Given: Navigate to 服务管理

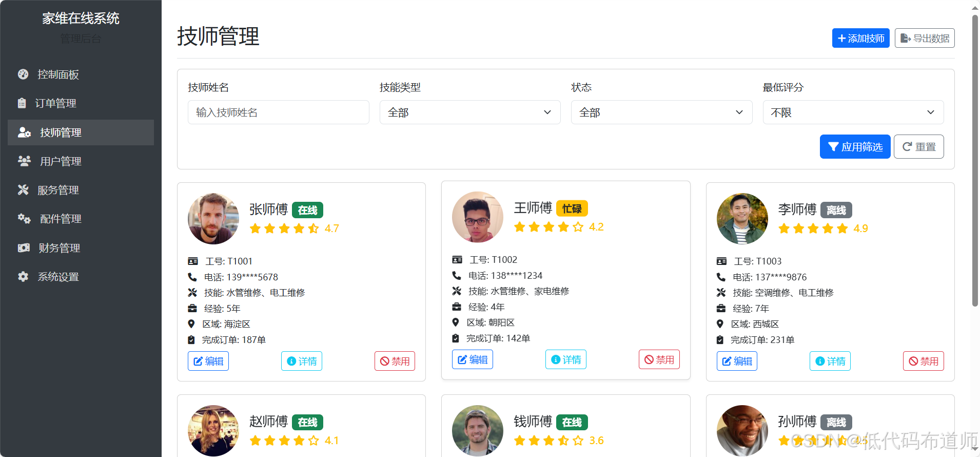Looking at the screenshot, I should tap(81, 190).
